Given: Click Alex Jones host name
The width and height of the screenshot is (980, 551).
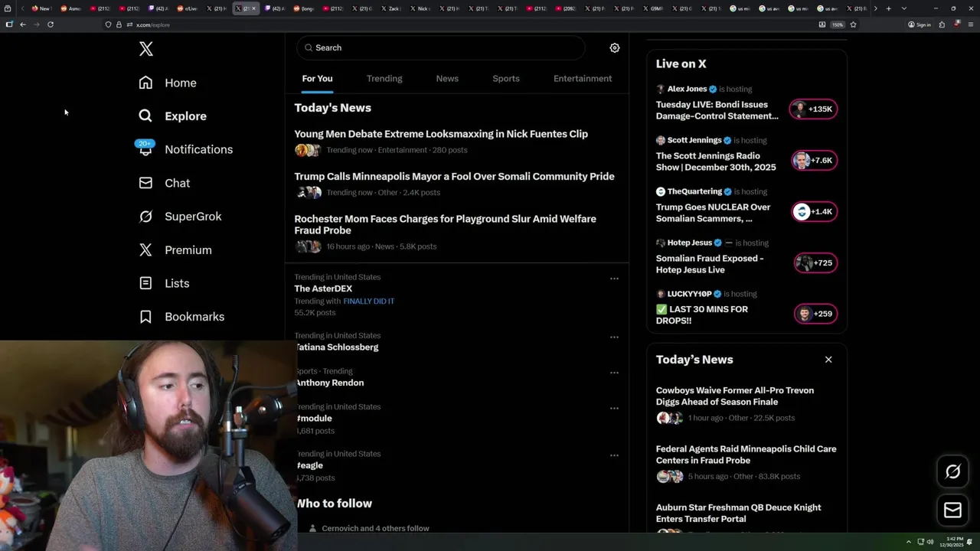Looking at the screenshot, I should [687, 89].
